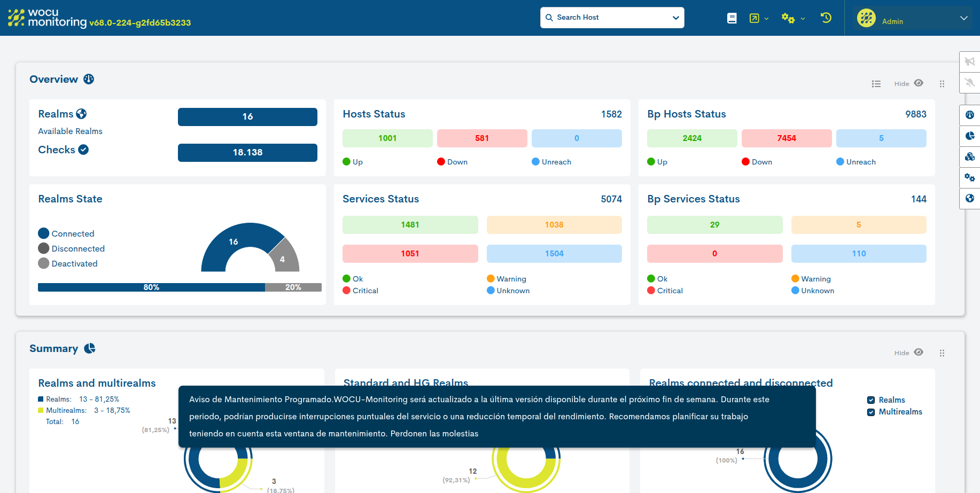Expand the gears settings dropdown in header

tap(793, 18)
